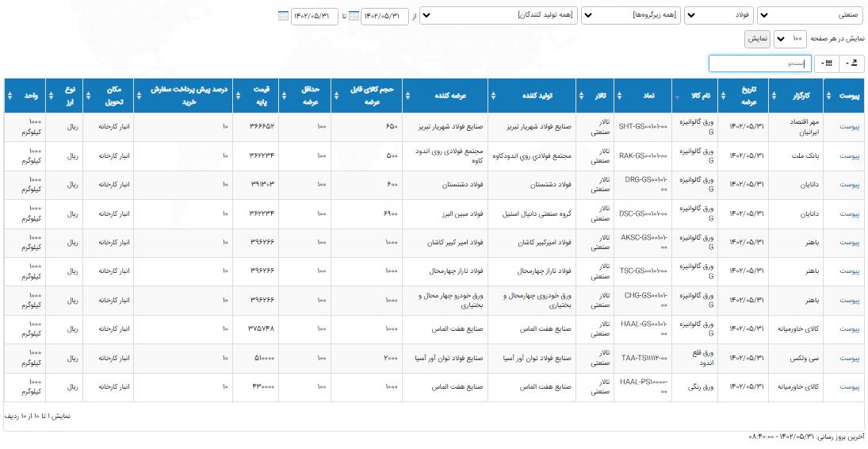Sort by the درصد پیش پرداخت سفارش خرید column arrows
This screenshot has width=868, height=449.
(139, 95)
